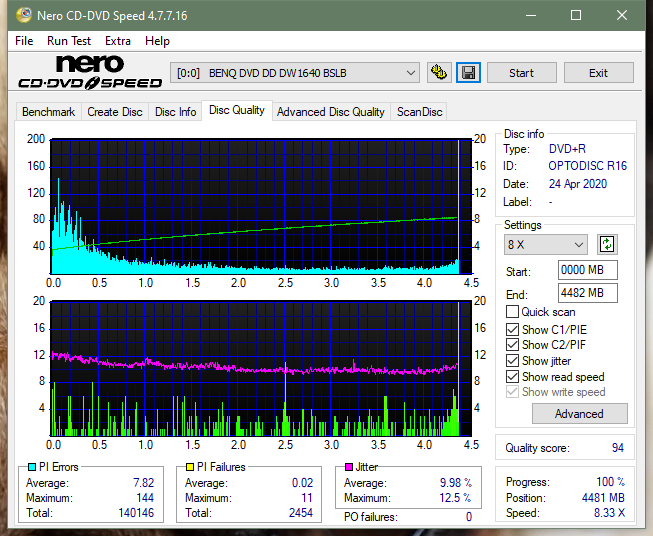Minimize the Nero CD-DVD Speed window

pyautogui.click(x=531, y=15)
